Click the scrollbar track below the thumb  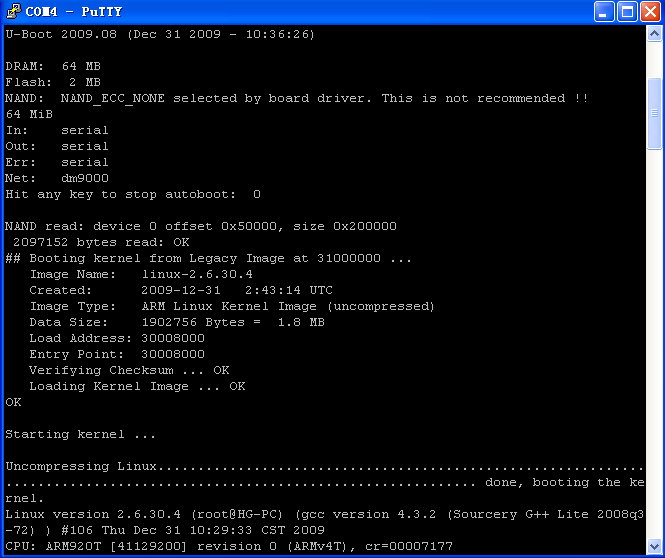coord(654,343)
